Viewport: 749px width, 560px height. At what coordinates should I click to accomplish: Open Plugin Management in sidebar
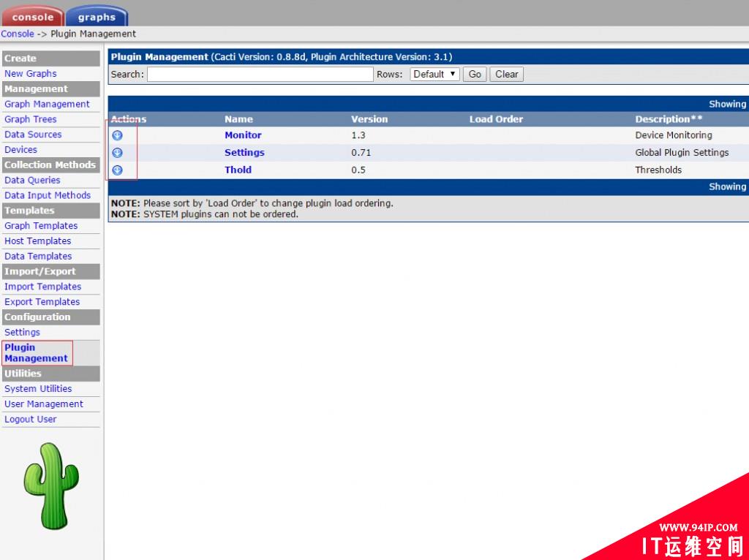tap(37, 353)
